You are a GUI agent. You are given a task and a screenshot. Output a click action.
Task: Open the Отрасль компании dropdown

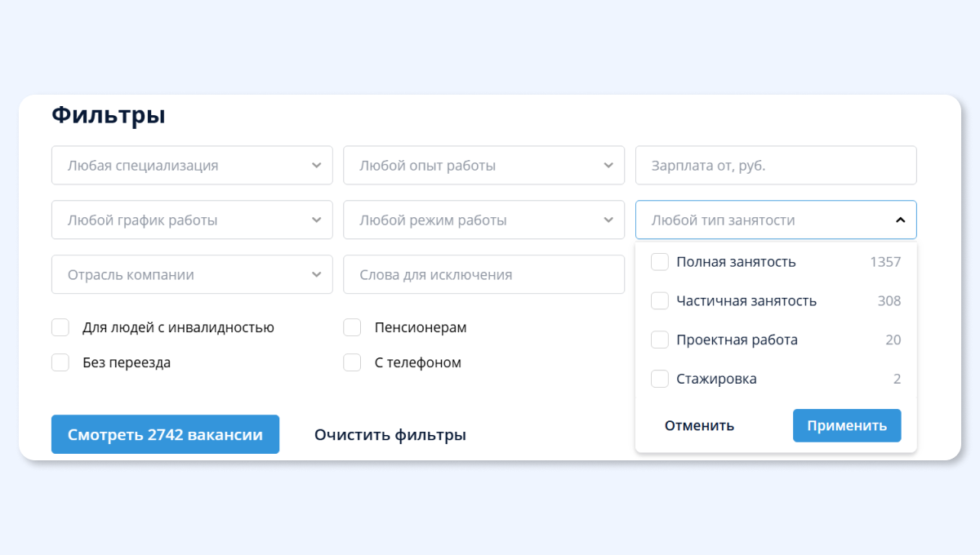click(x=191, y=275)
